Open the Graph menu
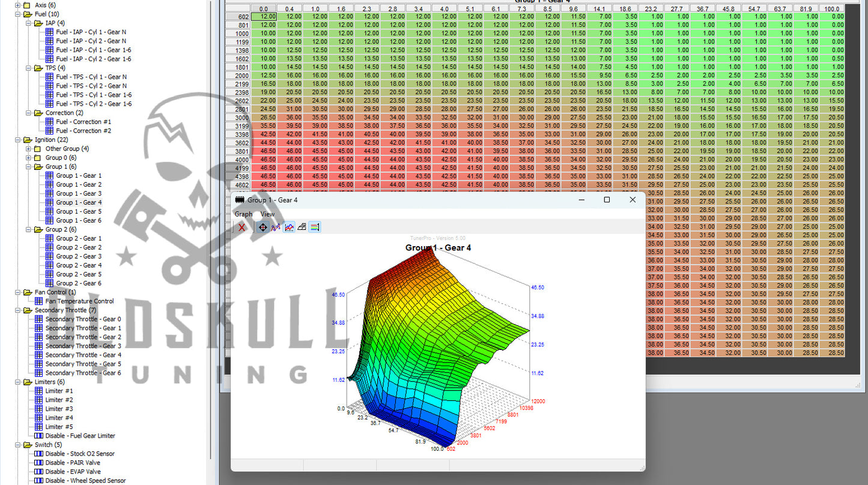This screenshot has width=868, height=485. coord(243,214)
